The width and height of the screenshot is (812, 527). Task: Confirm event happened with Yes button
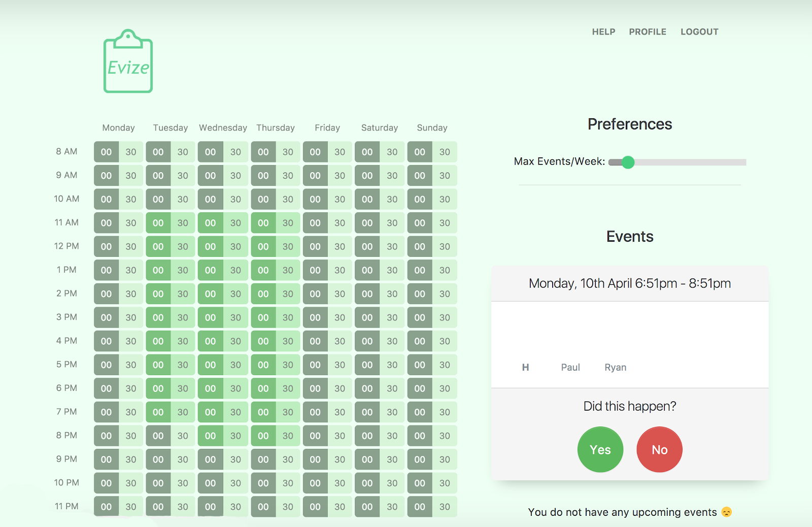[x=600, y=449]
